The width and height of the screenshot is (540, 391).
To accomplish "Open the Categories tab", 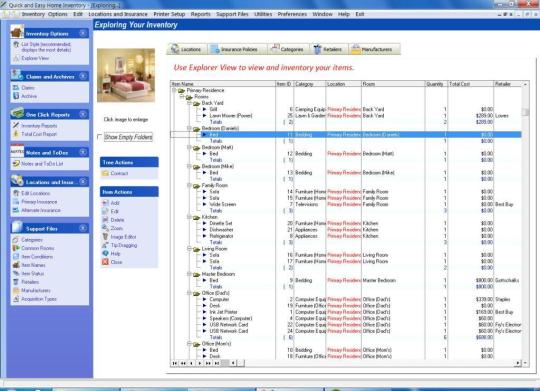I will [x=288, y=49].
